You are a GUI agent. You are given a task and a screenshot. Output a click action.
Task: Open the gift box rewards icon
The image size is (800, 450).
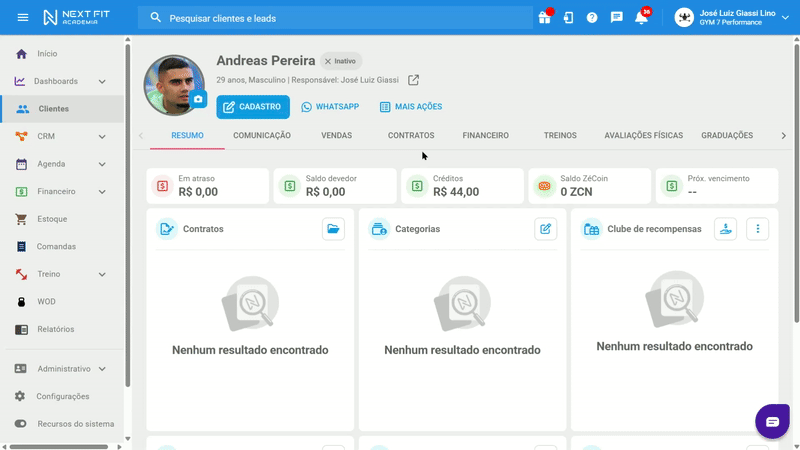[x=544, y=18]
